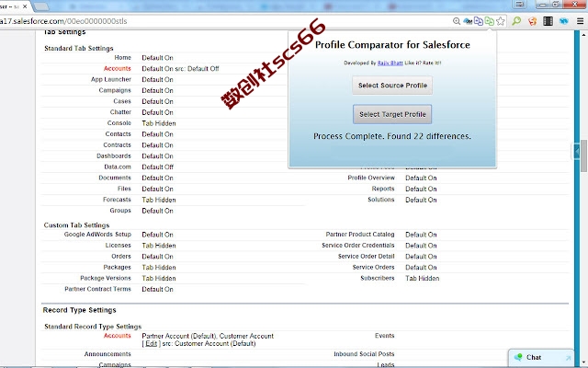Open the blue cloud extension icon
The height and width of the screenshot is (368, 588).
563,21
